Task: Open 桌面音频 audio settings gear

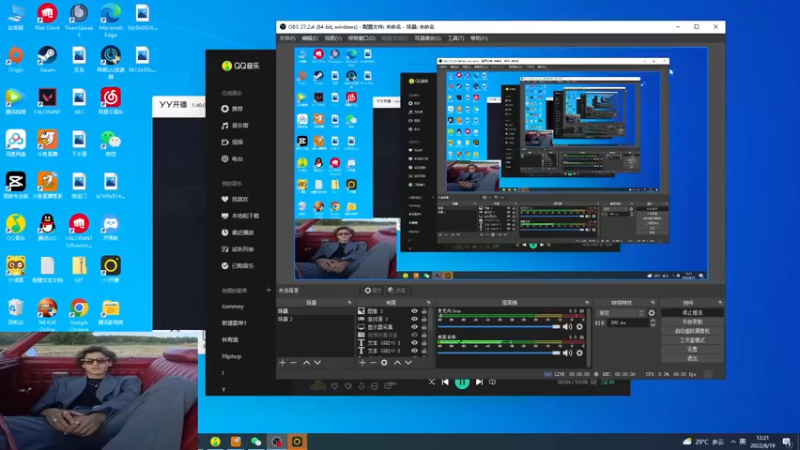Action: 580,353
